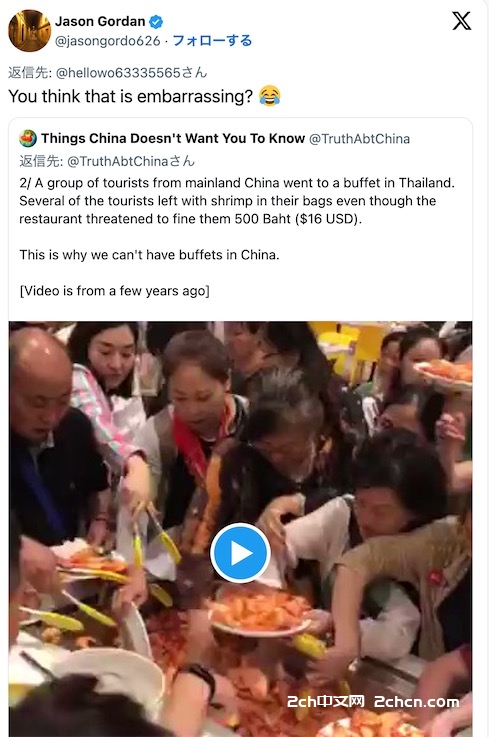
Task: Click the video thumbnail of the buffet crowd
Action: 240,529
